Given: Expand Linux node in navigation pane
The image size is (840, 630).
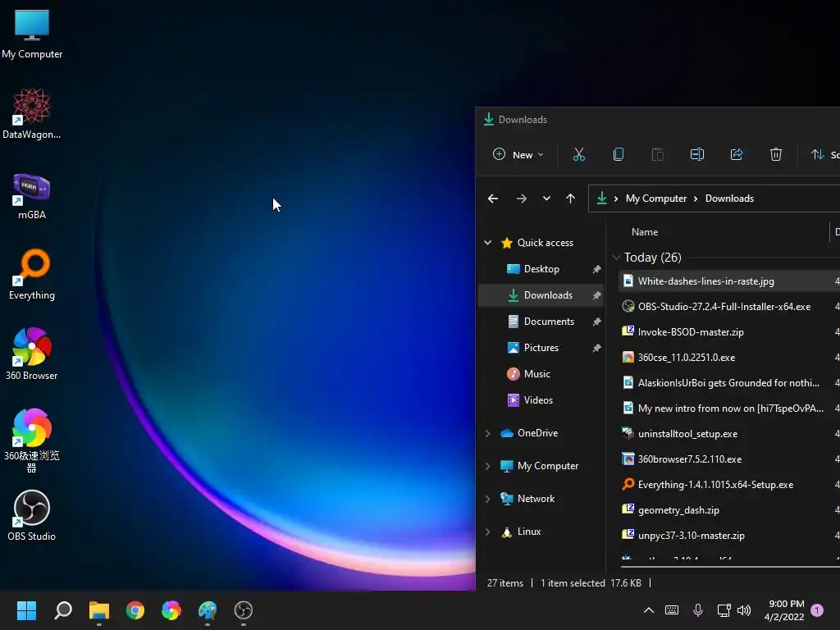Looking at the screenshot, I should pyautogui.click(x=487, y=532).
